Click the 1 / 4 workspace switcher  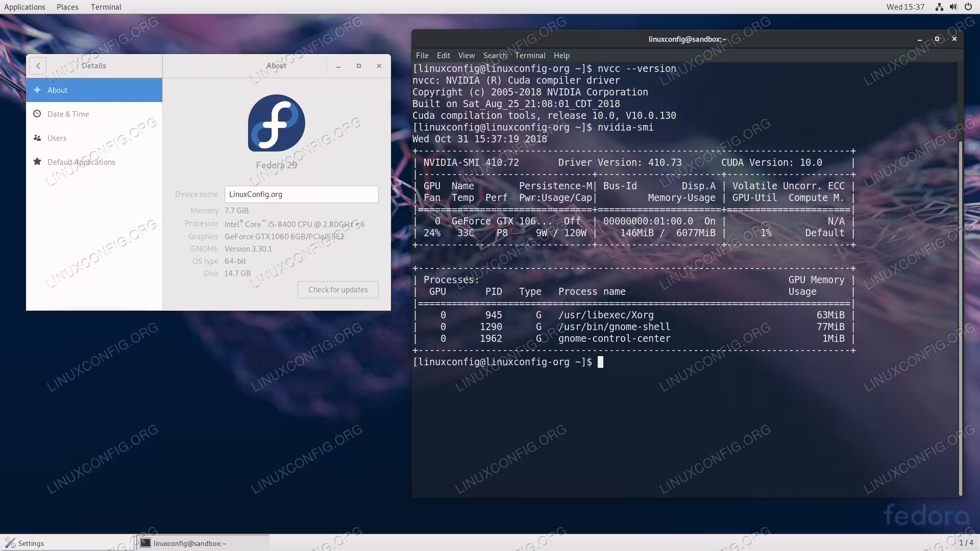click(966, 543)
